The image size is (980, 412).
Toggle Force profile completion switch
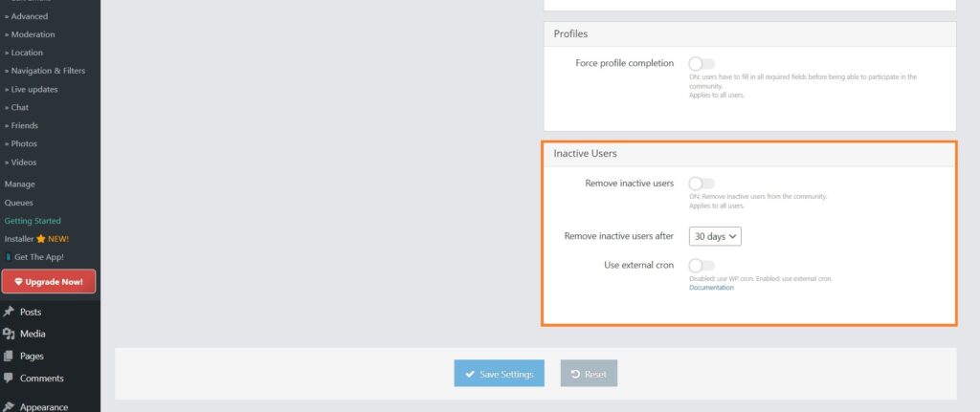(x=702, y=64)
